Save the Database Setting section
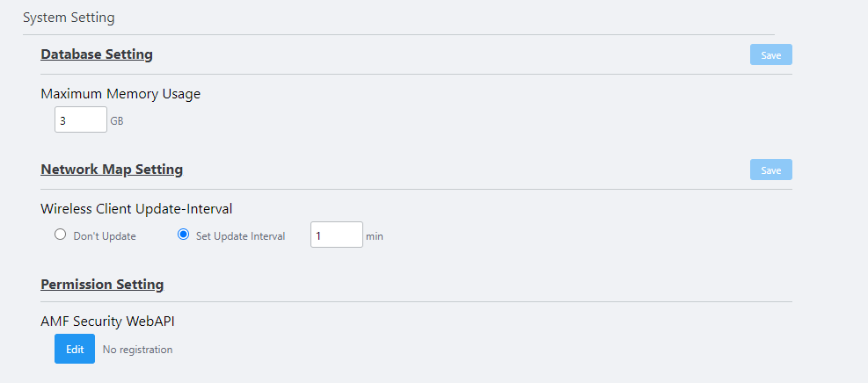 (770, 54)
